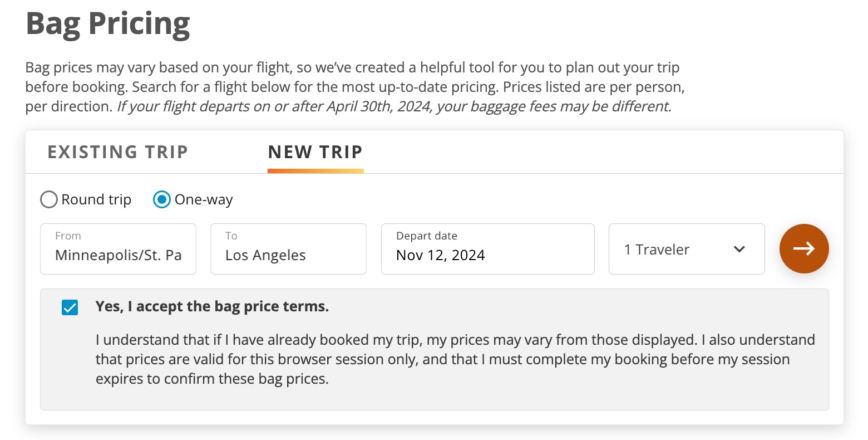
Task: Submit the flight search with the arrow icon
Action: pyautogui.click(x=804, y=249)
